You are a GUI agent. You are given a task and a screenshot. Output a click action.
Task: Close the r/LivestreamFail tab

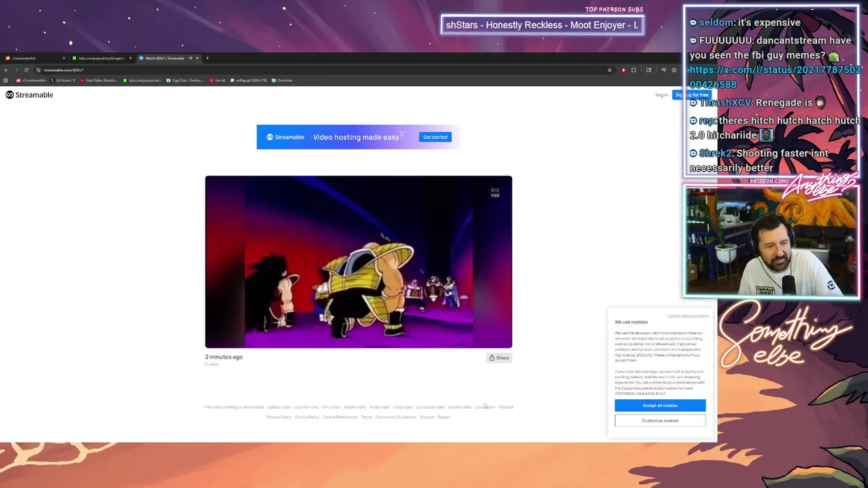pyautogui.click(x=64, y=58)
